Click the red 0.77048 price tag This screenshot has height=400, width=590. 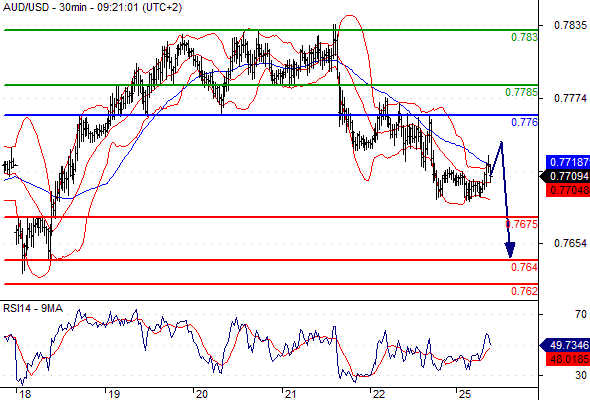coord(568,190)
